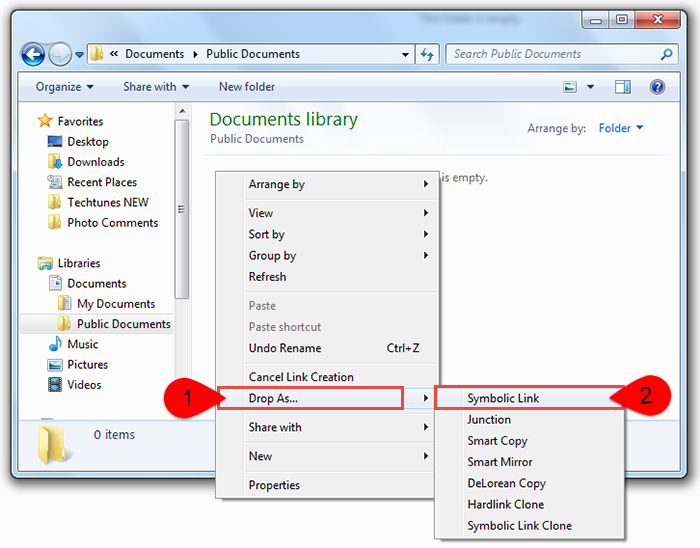Select Junction in the Drop As submenu
Image resolution: width=700 pixels, height=548 pixels.
(x=489, y=420)
